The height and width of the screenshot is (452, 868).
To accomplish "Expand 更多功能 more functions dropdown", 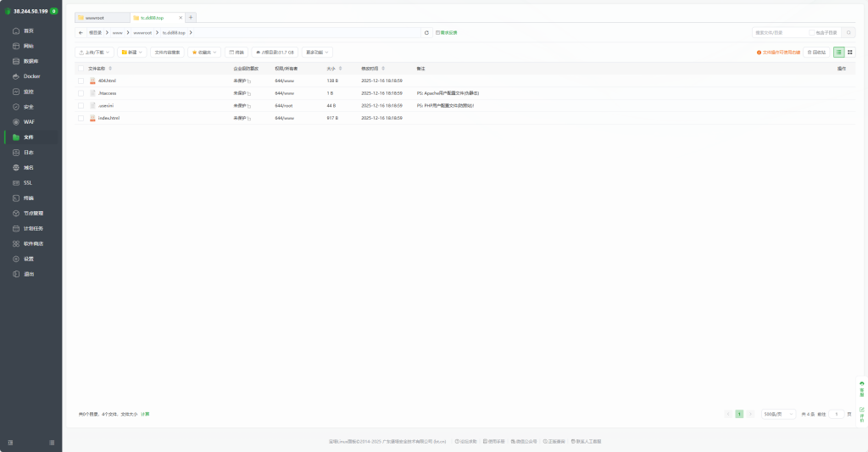I will [x=317, y=52].
